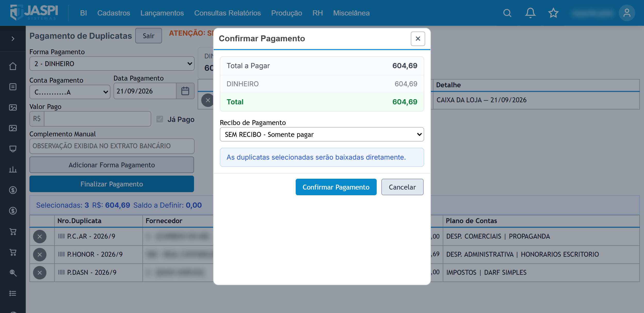The image size is (644, 313).
Task: Open the calendar picker for Data Pagamento
Action: [x=185, y=91]
